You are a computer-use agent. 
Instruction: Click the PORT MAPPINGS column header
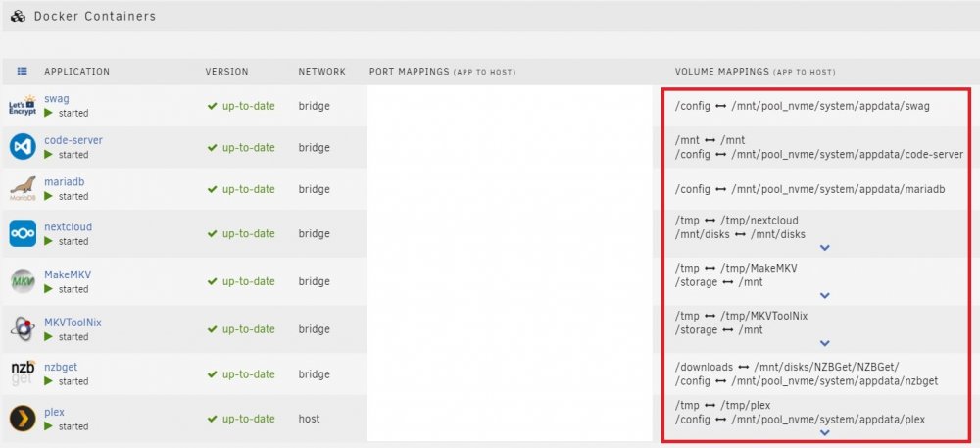click(x=443, y=72)
